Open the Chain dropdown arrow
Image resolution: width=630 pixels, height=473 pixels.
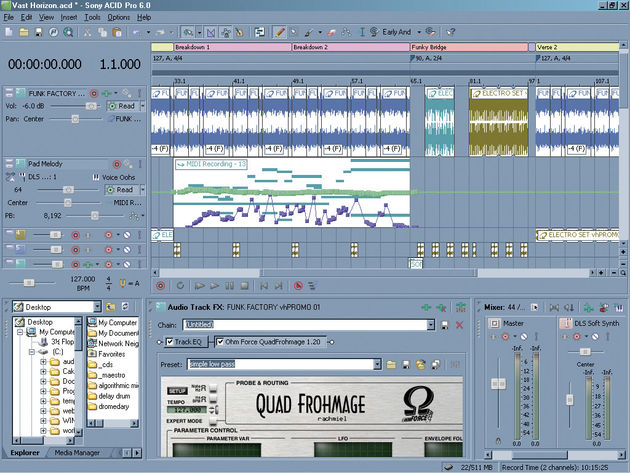431,325
